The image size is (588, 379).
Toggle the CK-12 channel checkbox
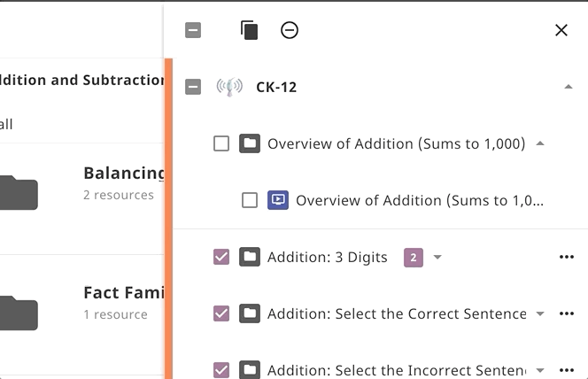pos(193,87)
